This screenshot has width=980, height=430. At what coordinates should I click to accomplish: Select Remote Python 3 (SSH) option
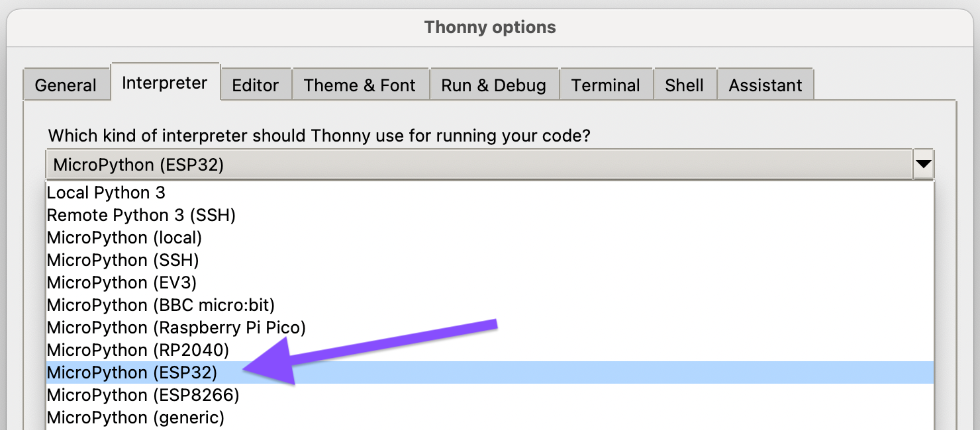click(141, 215)
